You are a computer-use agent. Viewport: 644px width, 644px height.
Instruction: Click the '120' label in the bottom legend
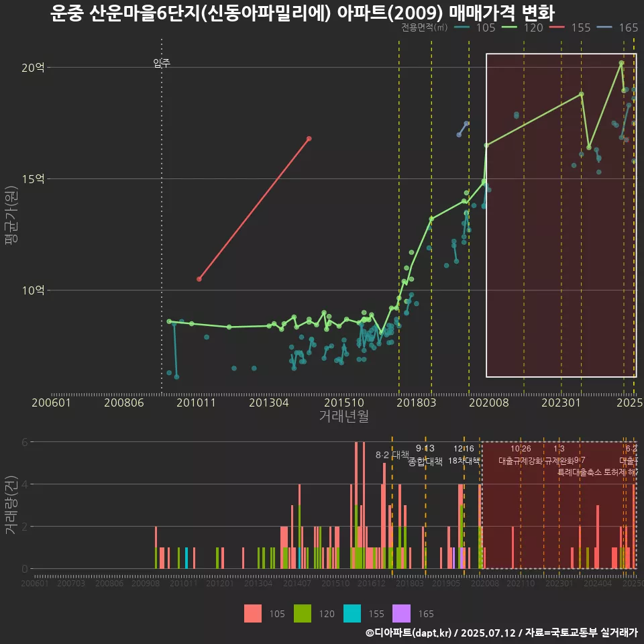click(327, 614)
